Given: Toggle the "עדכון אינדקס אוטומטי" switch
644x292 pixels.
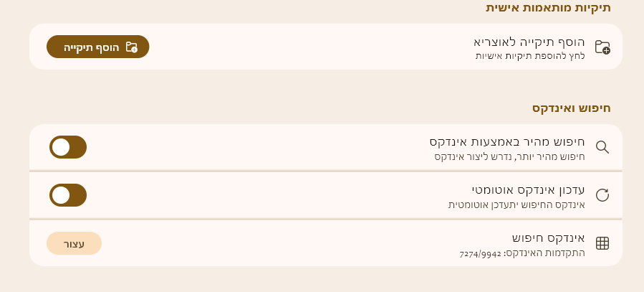Looking at the screenshot, I should pos(68,195).
